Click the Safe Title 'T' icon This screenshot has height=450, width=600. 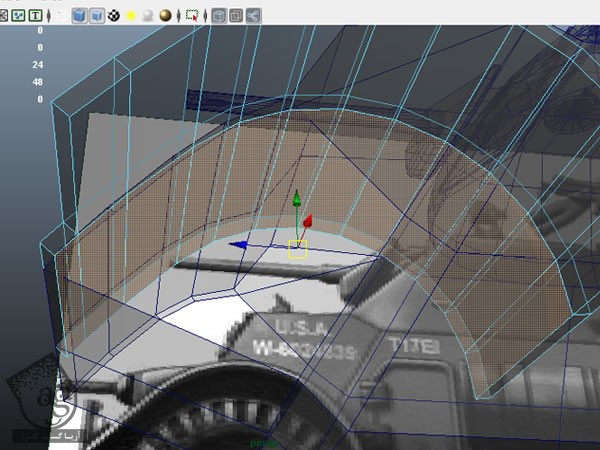click(x=36, y=15)
